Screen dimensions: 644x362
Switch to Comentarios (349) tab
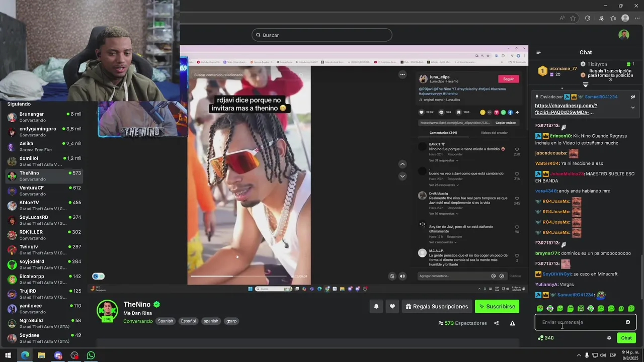tap(443, 133)
